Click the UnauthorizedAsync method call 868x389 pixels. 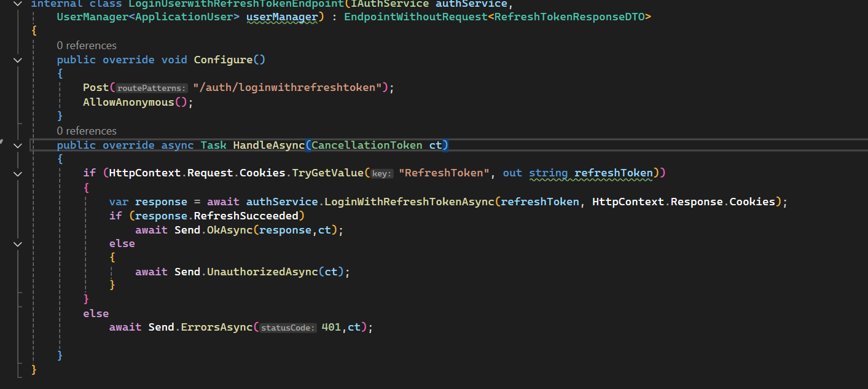coord(262,271)
